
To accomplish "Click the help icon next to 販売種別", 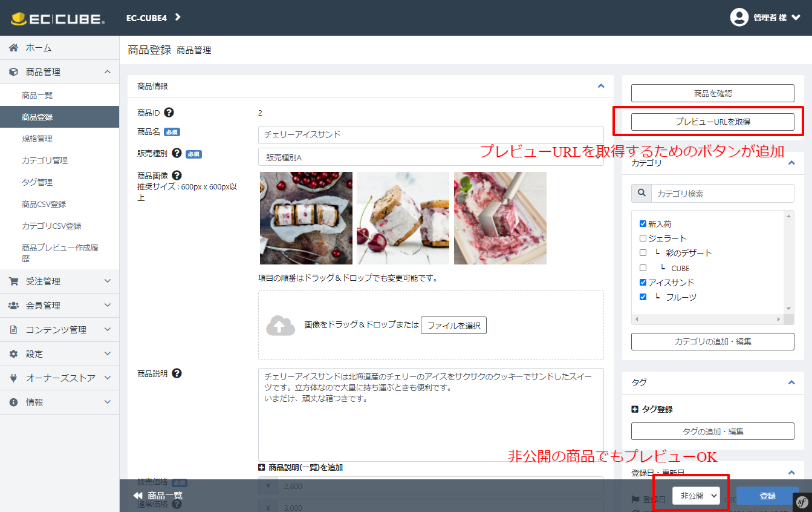I will click(177, 154).
